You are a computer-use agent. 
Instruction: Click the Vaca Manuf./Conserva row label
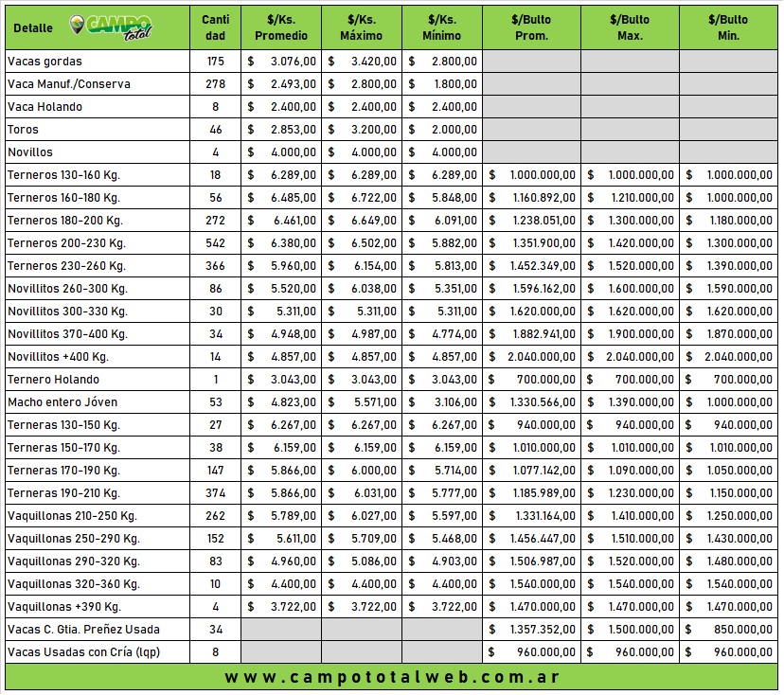pos(68,84)
